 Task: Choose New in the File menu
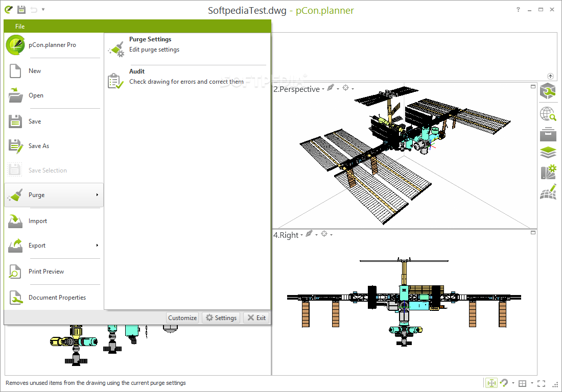tap(54, 71)
